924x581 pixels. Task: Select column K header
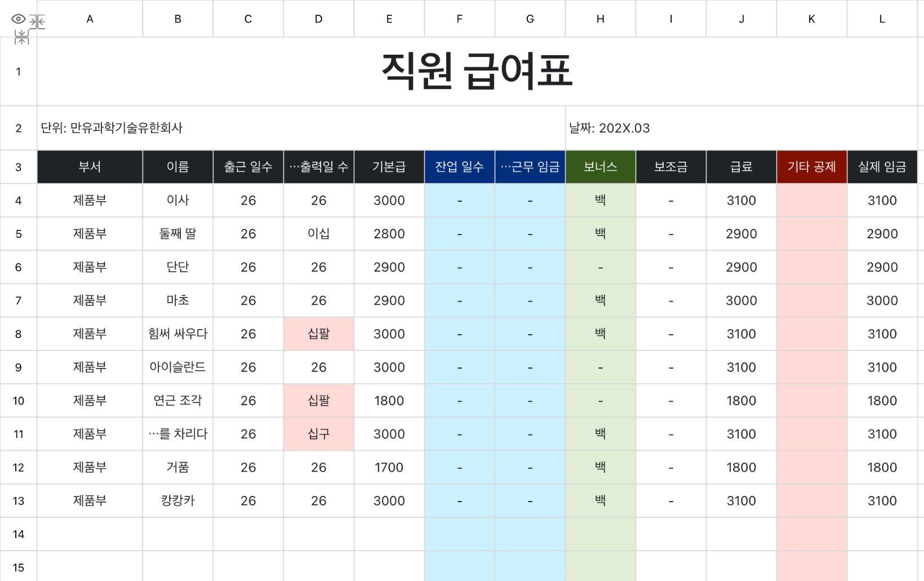tap(811, 19)
